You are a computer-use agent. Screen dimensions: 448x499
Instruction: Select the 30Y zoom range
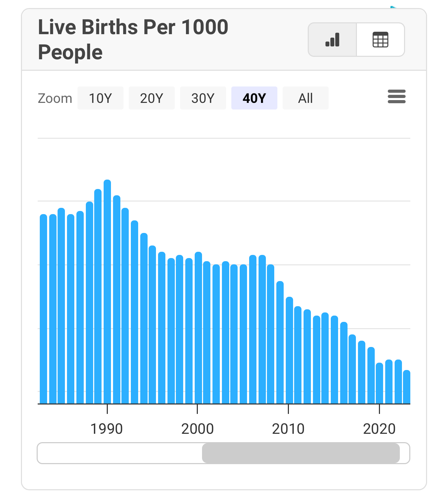pos(203,98)
